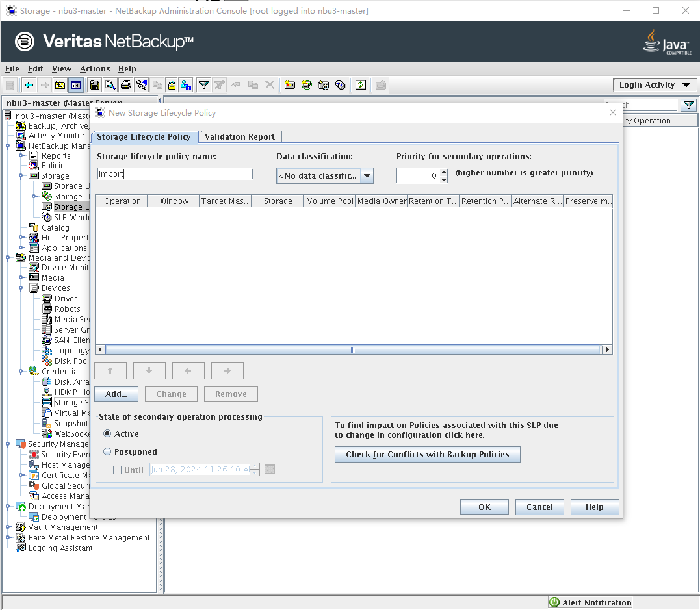Click the back arrow toolbar icon
The height and width of the screenshot is (610, 700).
pos(29,85)
